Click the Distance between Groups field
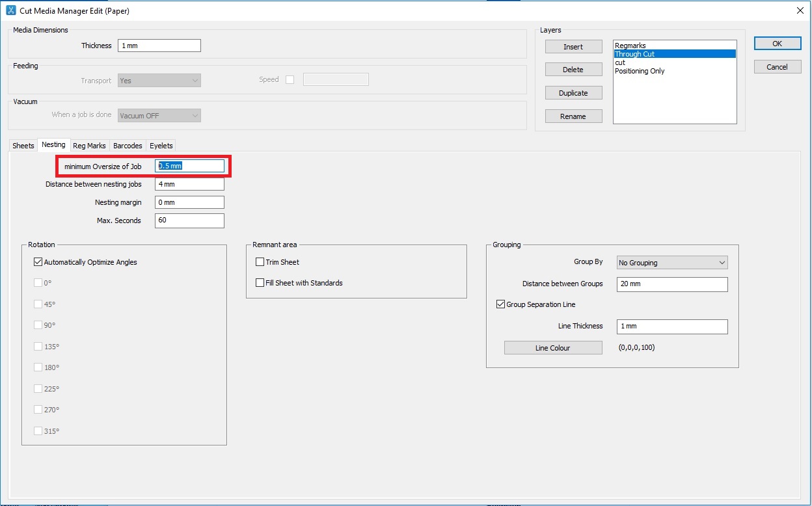Screen dimensions: 812x506 click(671, 284)
